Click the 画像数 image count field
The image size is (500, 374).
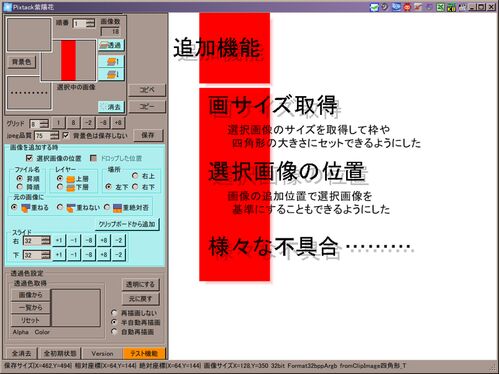coord(110,32)
